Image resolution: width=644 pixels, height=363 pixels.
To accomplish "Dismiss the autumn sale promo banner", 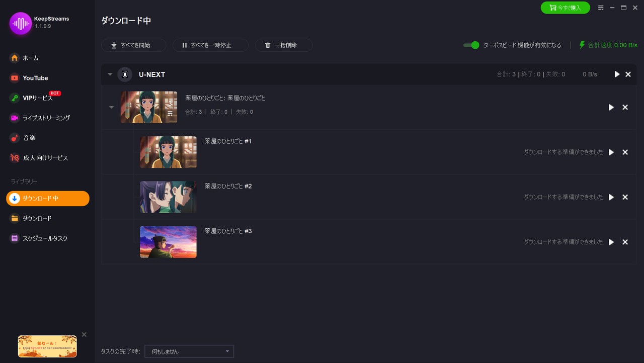I will [x=84, y=334].
